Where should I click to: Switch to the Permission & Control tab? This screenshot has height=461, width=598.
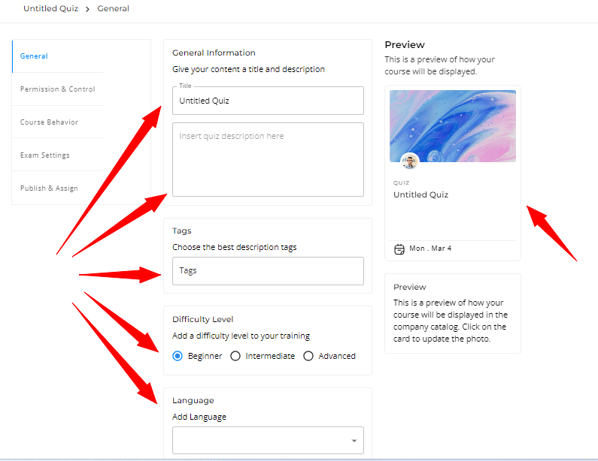[x=58, y=89]
